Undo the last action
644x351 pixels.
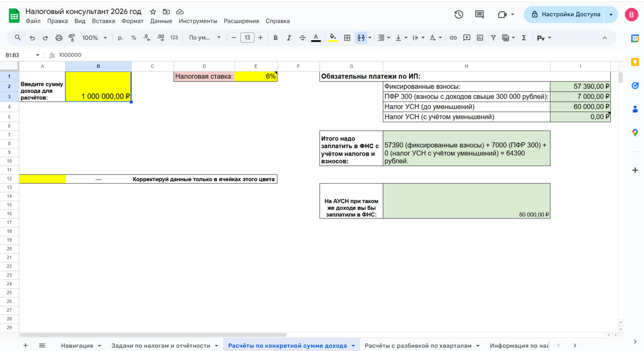32,38
